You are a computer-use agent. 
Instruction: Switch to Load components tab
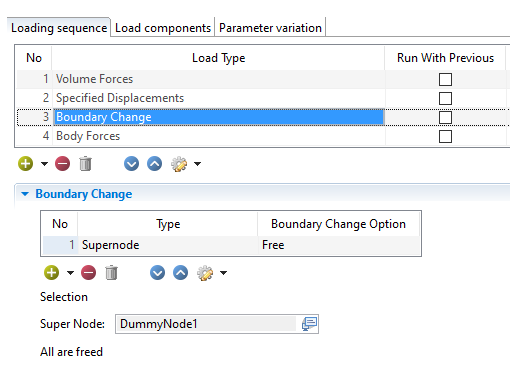[163, 28]
